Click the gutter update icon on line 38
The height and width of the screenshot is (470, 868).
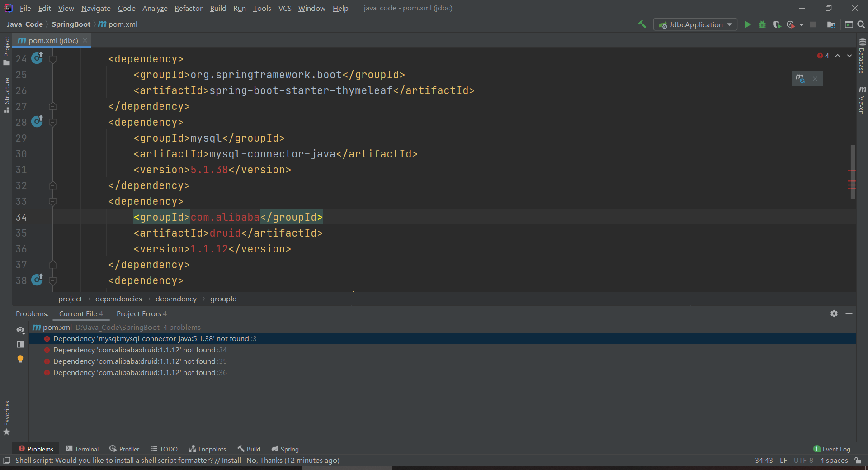37,280
